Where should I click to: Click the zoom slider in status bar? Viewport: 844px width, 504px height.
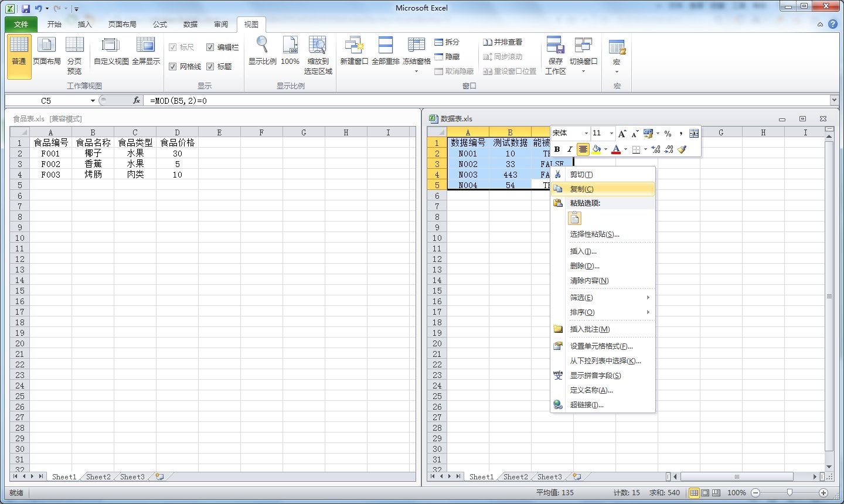(789, 493)
